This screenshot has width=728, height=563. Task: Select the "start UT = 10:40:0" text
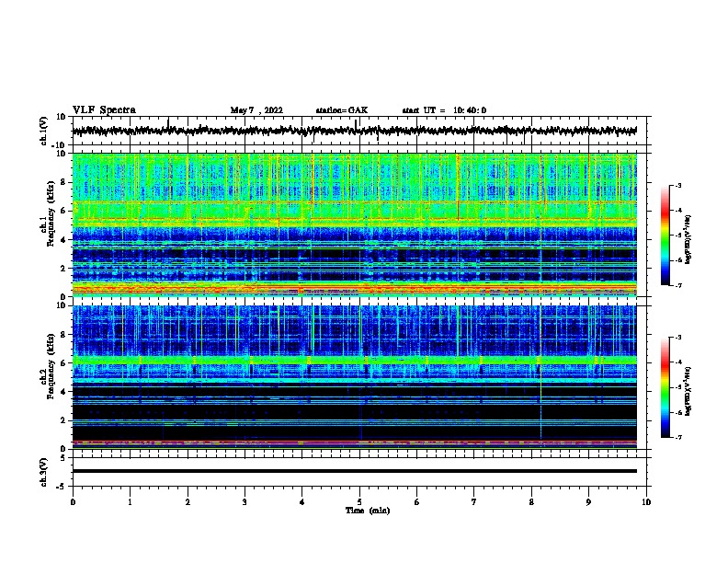444,110
